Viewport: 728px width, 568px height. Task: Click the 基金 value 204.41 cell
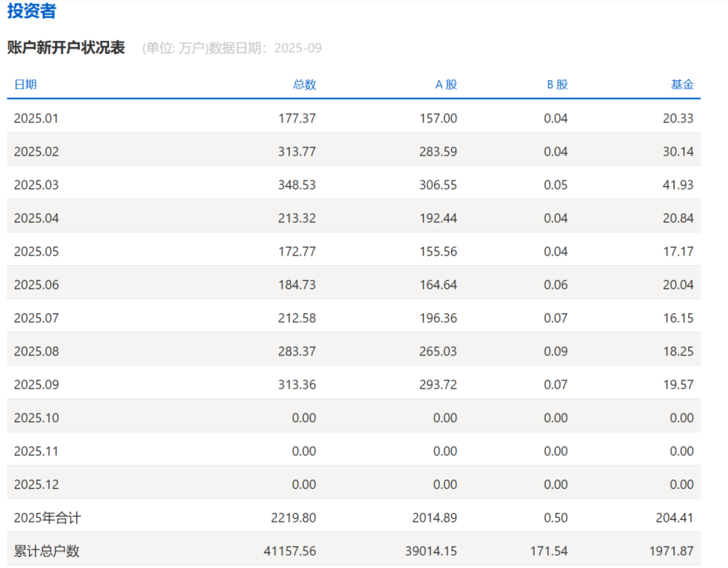[675, 517]
